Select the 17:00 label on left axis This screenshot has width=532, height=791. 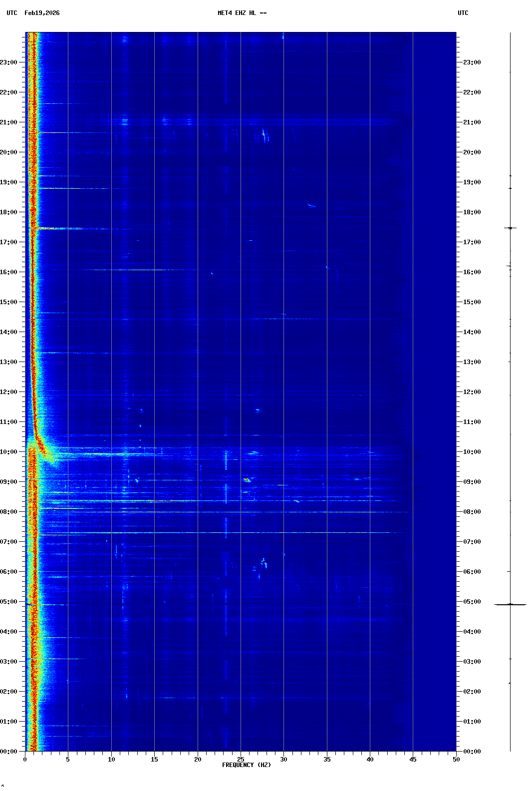coord(9,242)
